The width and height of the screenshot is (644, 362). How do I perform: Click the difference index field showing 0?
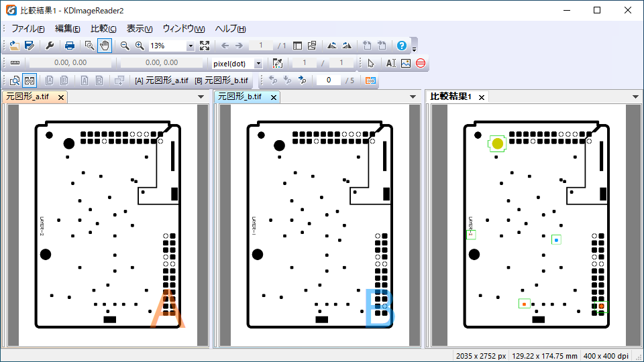329,80
